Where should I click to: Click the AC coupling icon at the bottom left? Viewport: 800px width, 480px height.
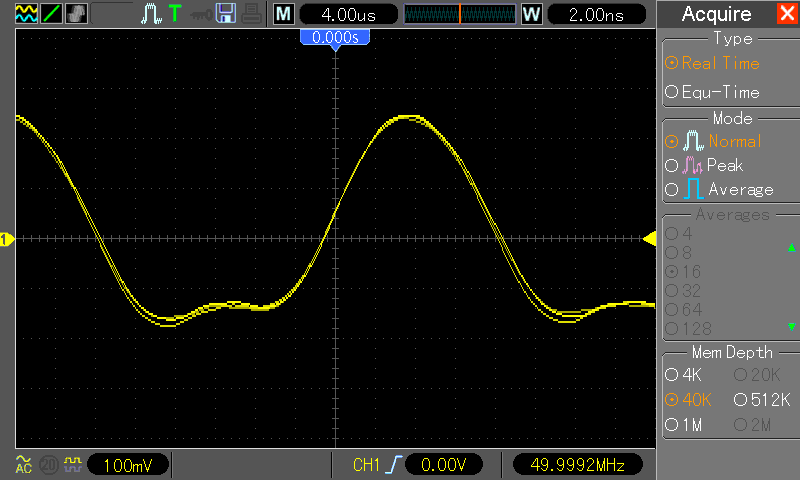(23, 465)
